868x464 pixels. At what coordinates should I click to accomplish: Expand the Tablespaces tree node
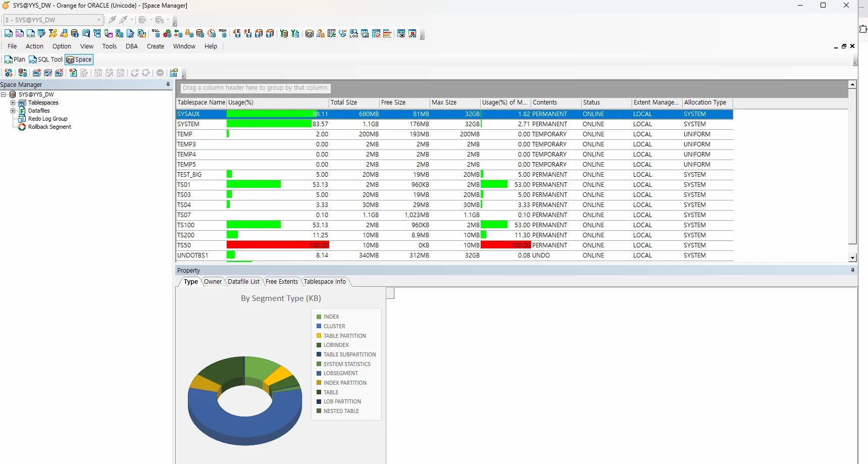13,102
